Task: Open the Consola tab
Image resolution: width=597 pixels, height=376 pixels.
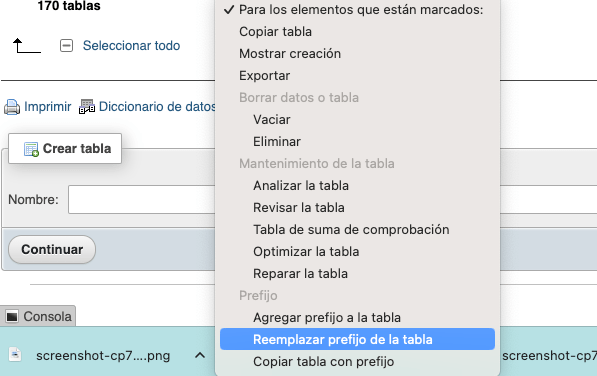Action: [x=38, y=316]
